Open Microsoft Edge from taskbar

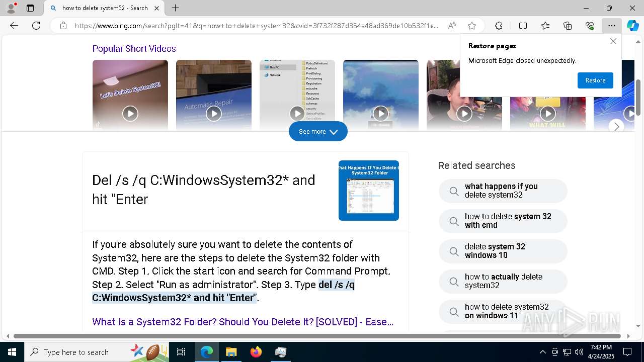click(207, 352)
